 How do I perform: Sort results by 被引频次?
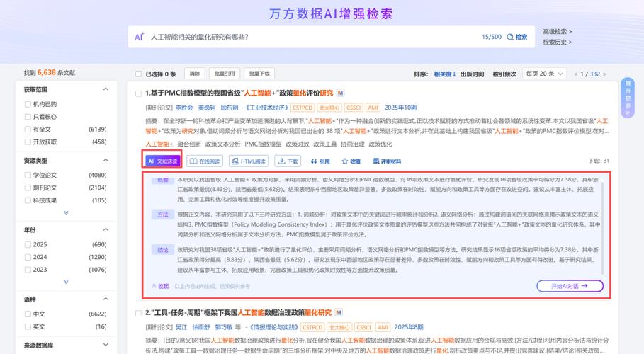click(x=504, y=74)
